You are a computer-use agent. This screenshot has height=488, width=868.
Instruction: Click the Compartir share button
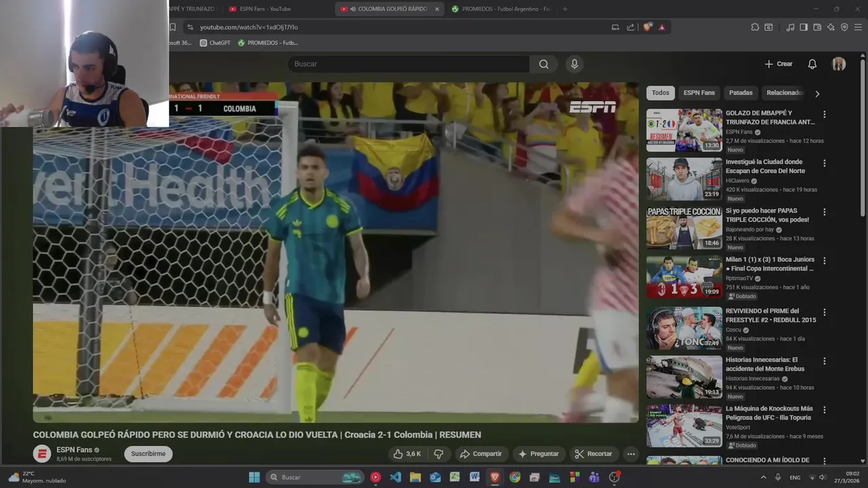pyautogui.click(x=481, y=454)
